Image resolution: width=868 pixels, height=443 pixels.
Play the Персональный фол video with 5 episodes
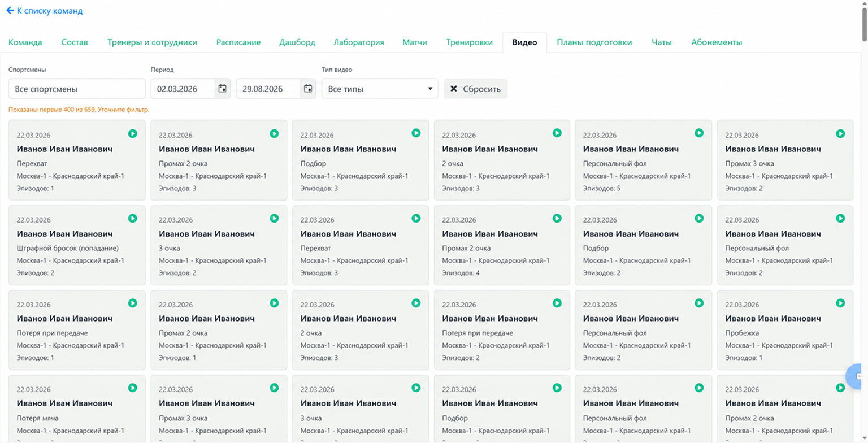pos(699,133)
